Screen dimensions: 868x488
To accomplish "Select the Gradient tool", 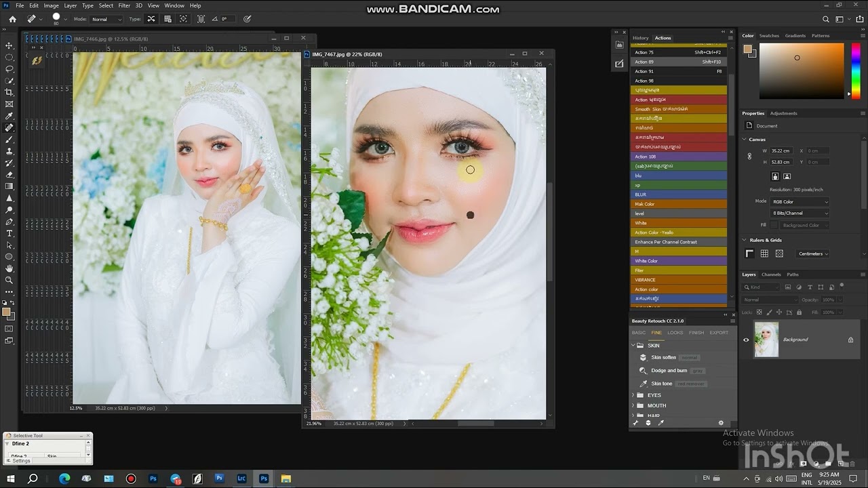I will pos(9,186).
